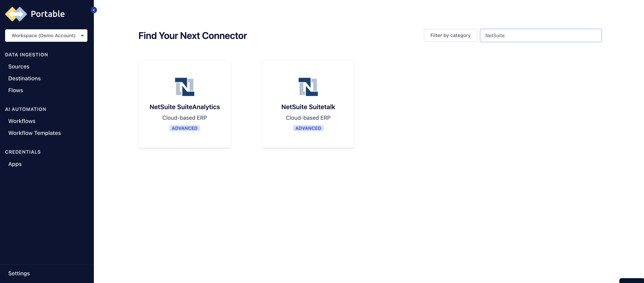
Task: Open the Apps credentials page
Action: [15, 164]
